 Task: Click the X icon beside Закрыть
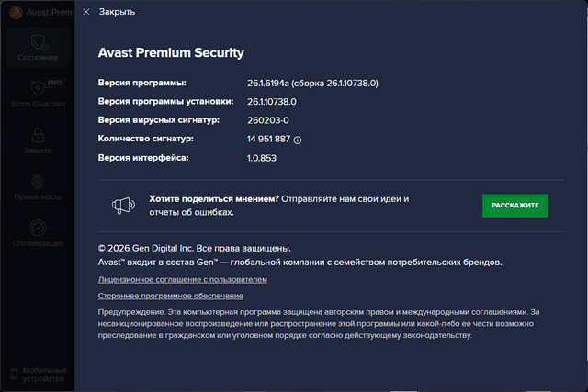point(86,12)
